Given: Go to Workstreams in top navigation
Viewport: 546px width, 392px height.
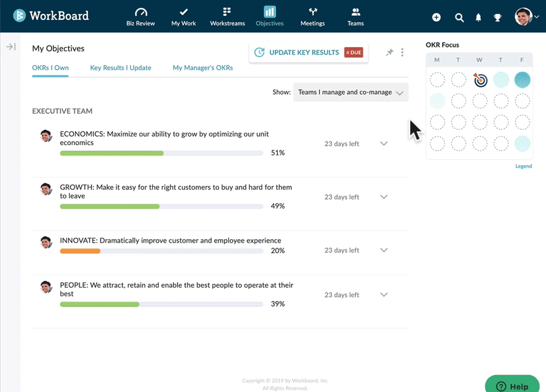Looking at the screenshot, I should [x=227, y=16].
